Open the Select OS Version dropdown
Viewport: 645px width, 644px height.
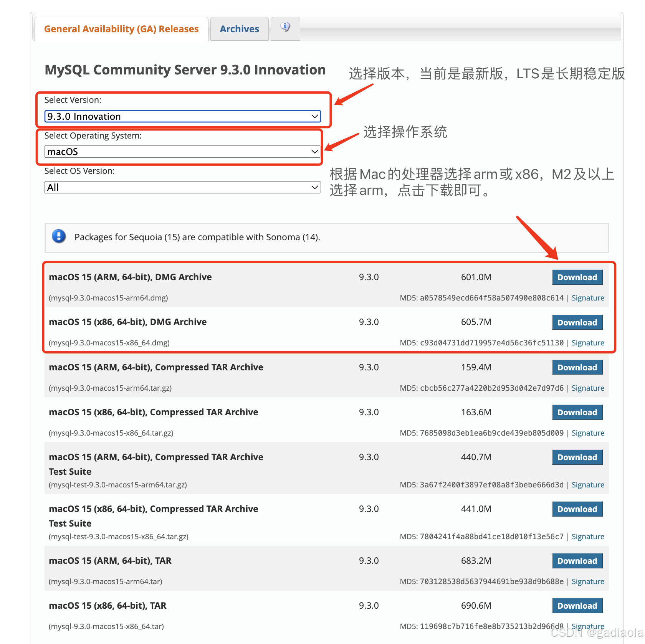[182, 187]
